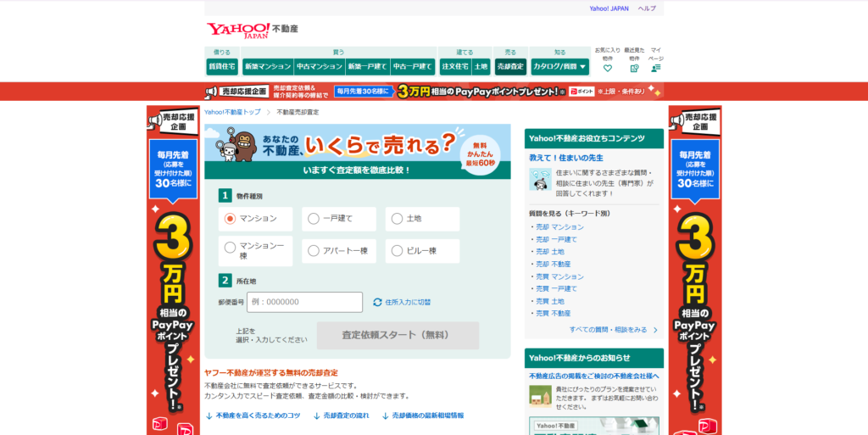
Task: Click the 売却 マンション keyword link
Action: tap(559, 227)
